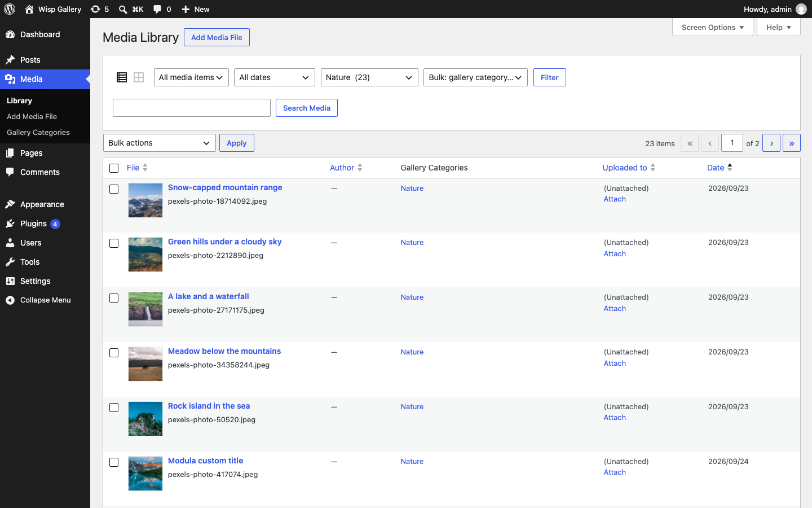Click the Add Media File button

pyautogui.click(x=217, y=37)
